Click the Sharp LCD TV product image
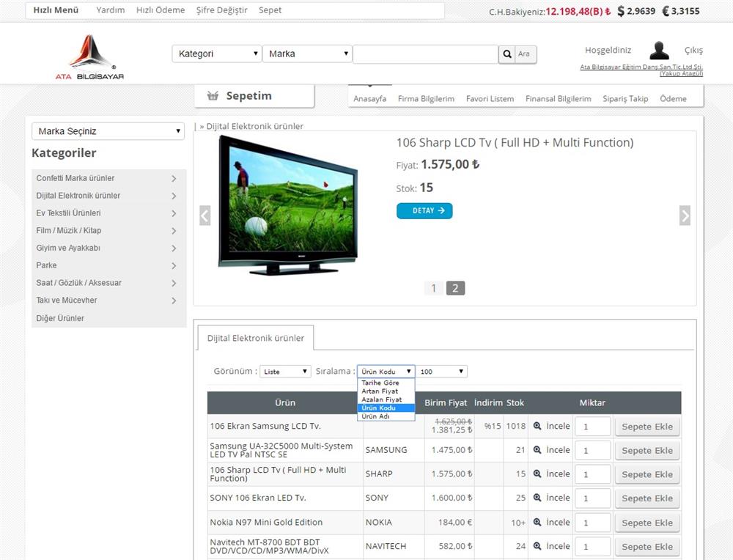Screen dimensions: 733x560 coord(288,205)
